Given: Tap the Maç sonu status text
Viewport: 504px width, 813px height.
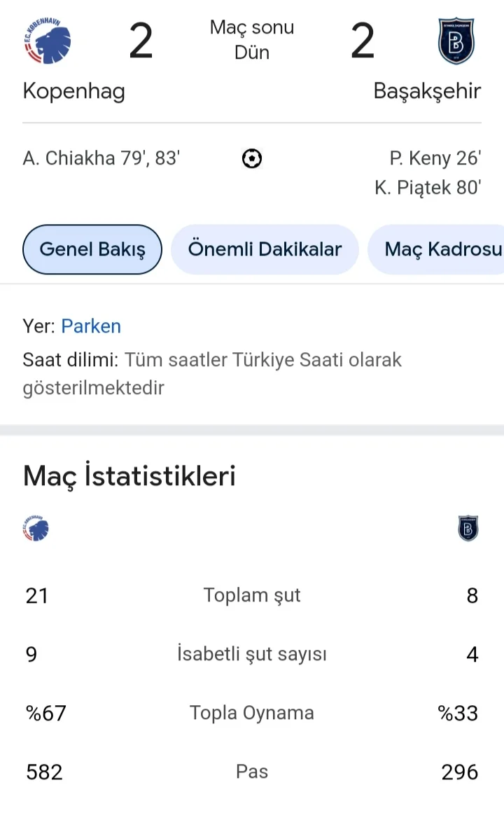Looking at the screenshot, I should pyautogui.click(x=252, y=28).
